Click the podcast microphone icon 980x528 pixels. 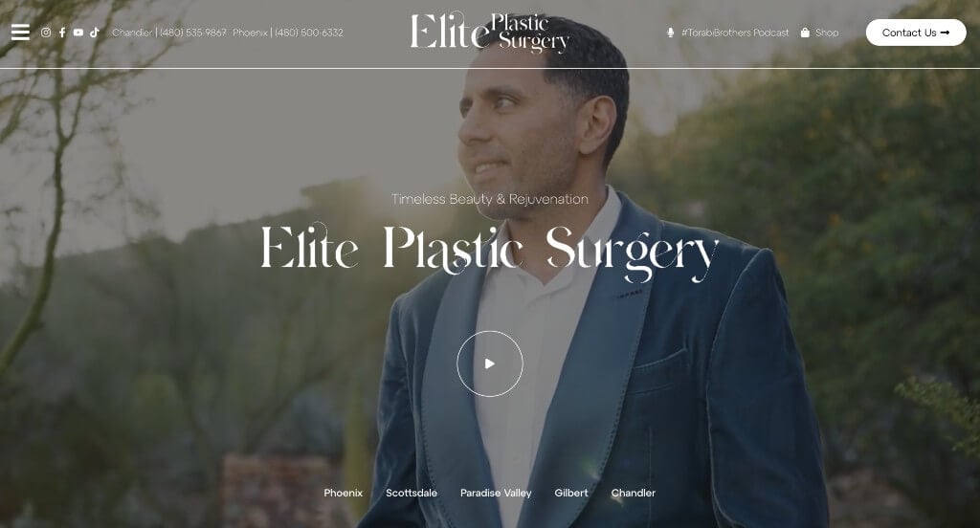pyautogui.click(x=670, y=33)
